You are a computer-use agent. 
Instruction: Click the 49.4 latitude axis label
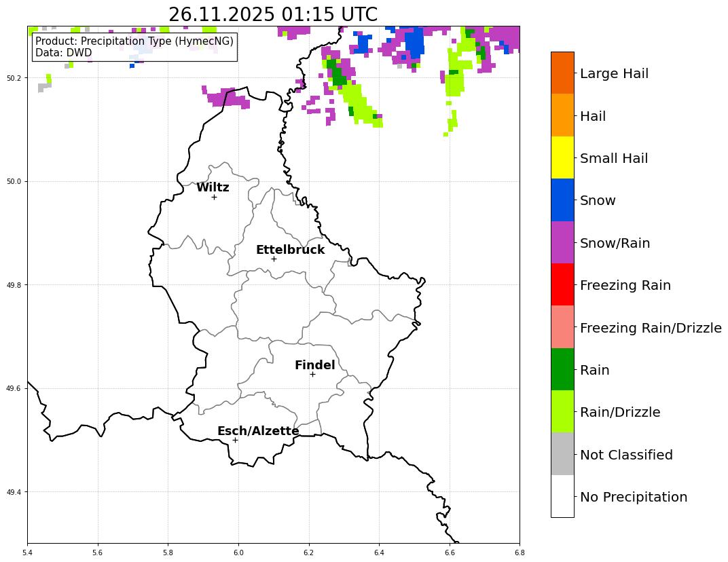tap(14, 492)
